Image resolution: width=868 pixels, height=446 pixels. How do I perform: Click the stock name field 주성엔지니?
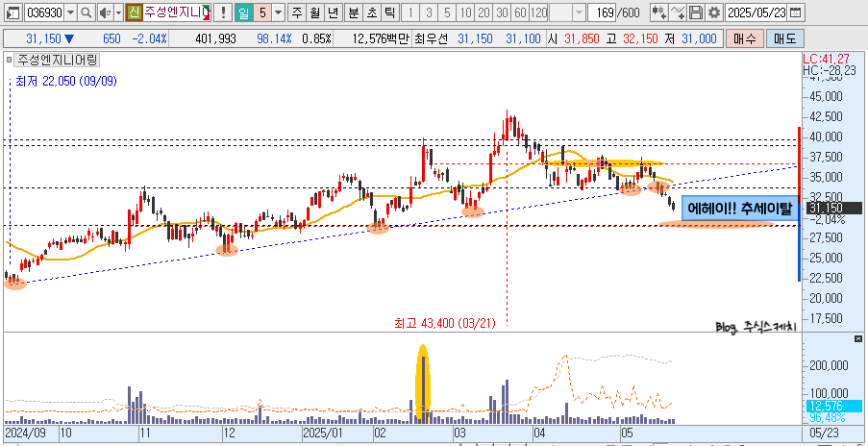point(177,12)
